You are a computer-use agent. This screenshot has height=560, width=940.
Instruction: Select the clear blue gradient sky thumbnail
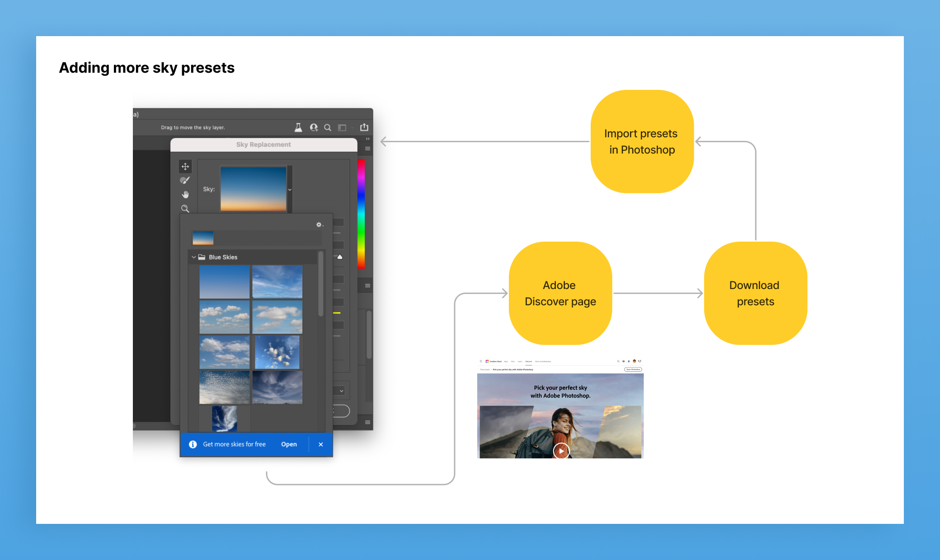tap(225, 282)
